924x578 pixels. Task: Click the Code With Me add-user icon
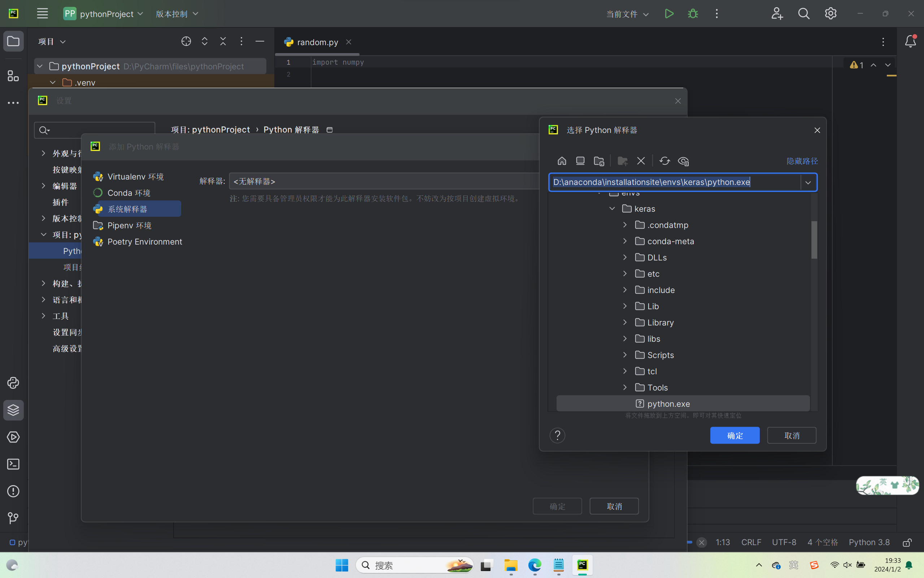coord(777,14)
